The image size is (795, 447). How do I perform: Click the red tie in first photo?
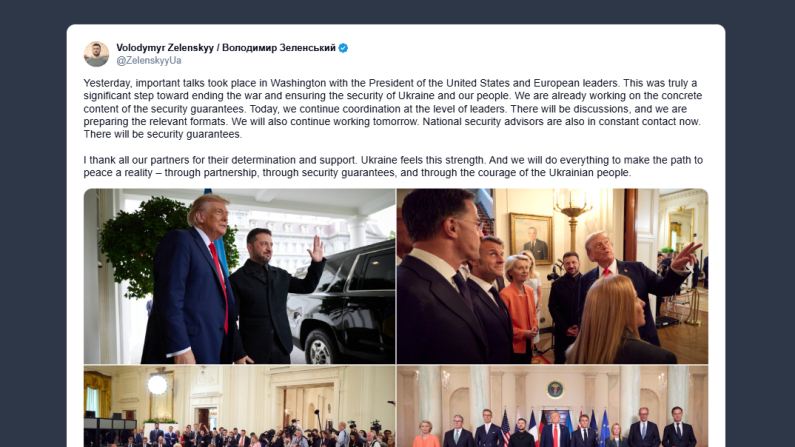tap(219, 284)
